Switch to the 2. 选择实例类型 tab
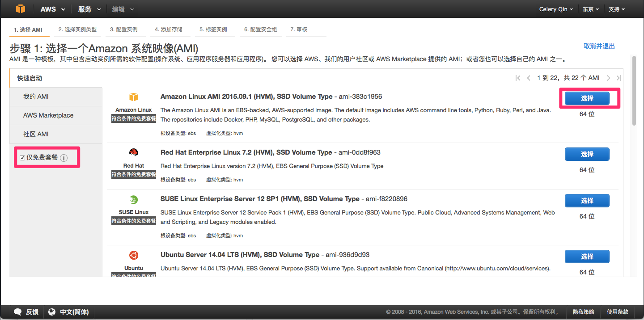 pyautogui.click(x=77, y=29)
